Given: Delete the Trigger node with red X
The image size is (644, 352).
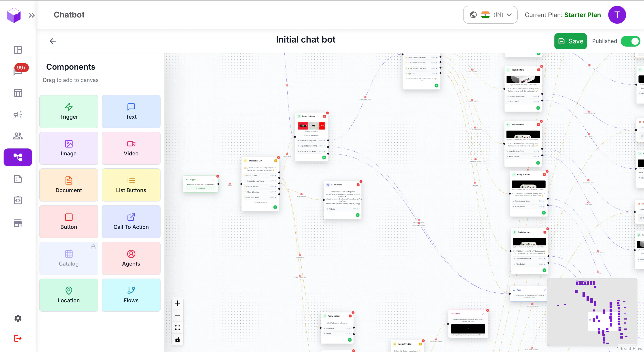Looking at the screenshot, I should (x=218, y=176).
